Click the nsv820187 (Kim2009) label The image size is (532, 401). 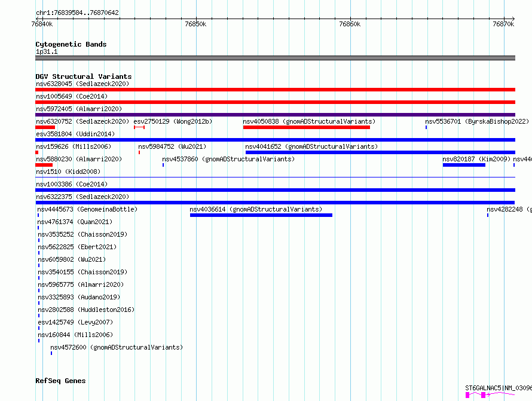coord(476,159)
